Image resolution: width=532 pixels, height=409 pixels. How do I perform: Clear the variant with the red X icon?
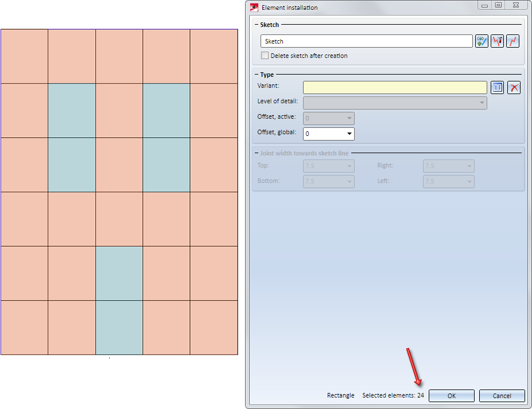514,88
